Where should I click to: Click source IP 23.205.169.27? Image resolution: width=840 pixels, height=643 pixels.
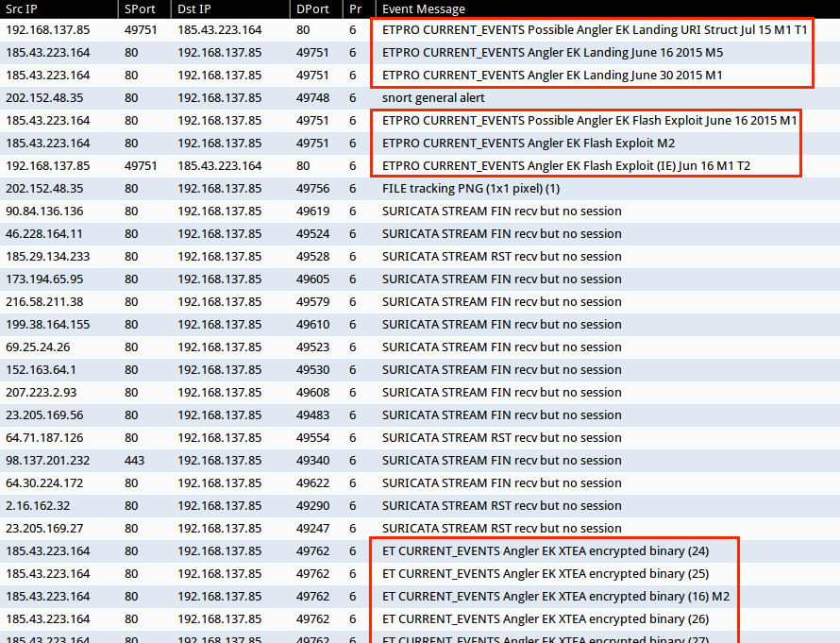coord(44,529)
